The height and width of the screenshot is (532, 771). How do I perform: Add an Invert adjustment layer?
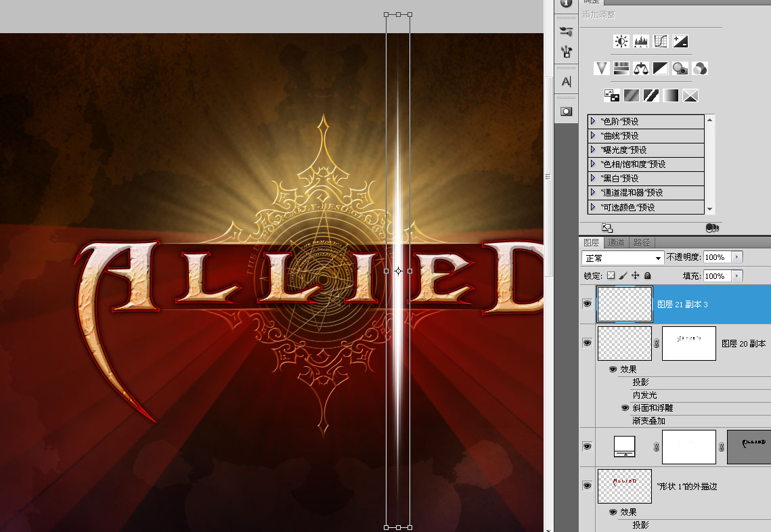[x=612, y=95]
